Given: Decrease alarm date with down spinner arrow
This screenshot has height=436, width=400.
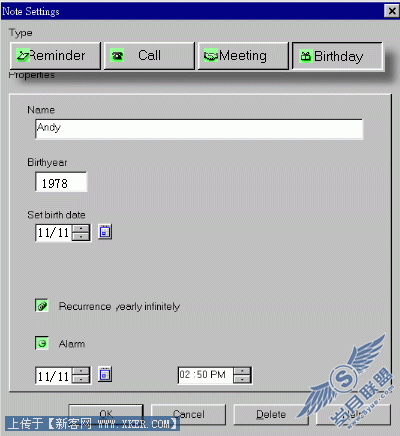Looking at the screenshot, I should (x=81, y=379).
